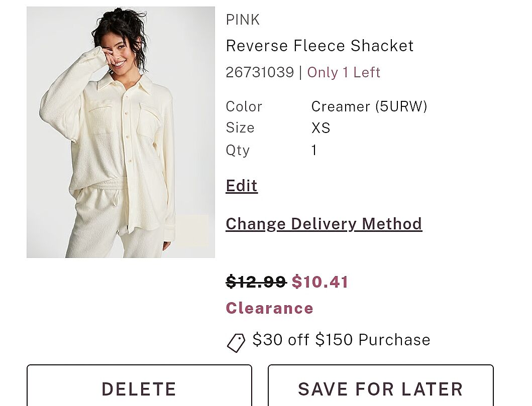Select the $30 off $150 Purchase offer text
The width and height of the screenshot is (532, 406).
click(341, 340)
